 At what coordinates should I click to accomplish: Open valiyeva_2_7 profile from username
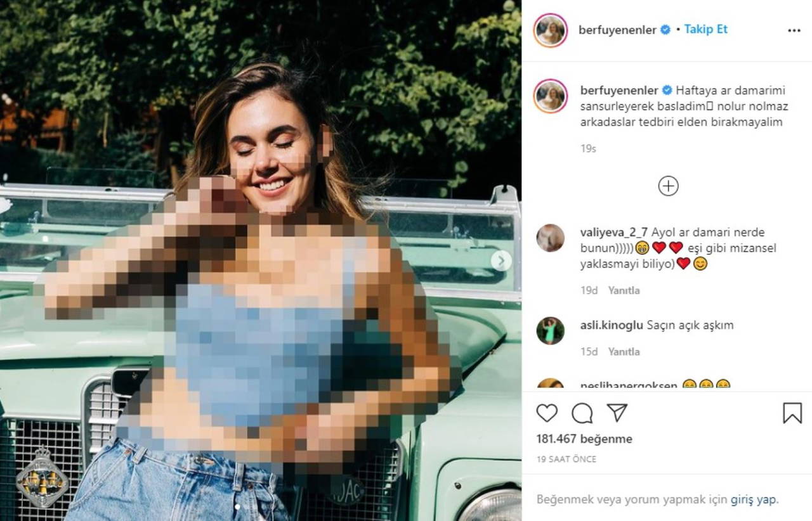tap(613, 232)
